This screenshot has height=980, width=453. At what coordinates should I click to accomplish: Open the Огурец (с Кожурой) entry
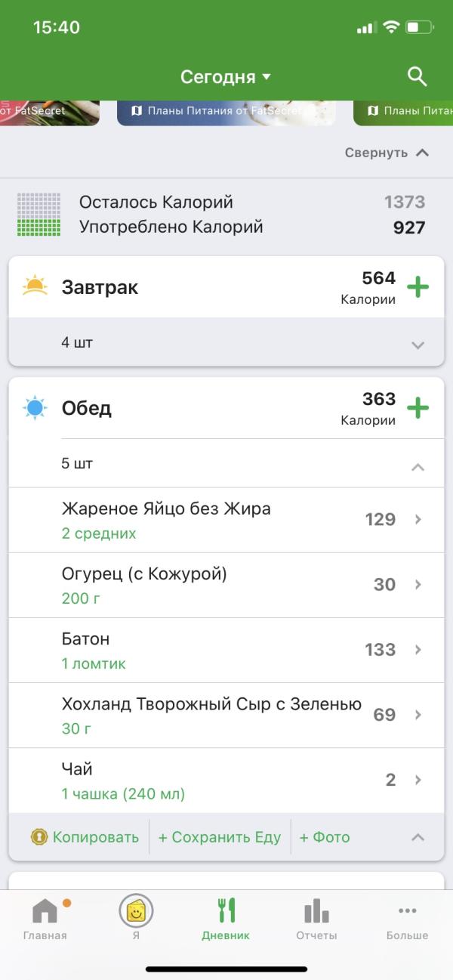tap(226, 585)
